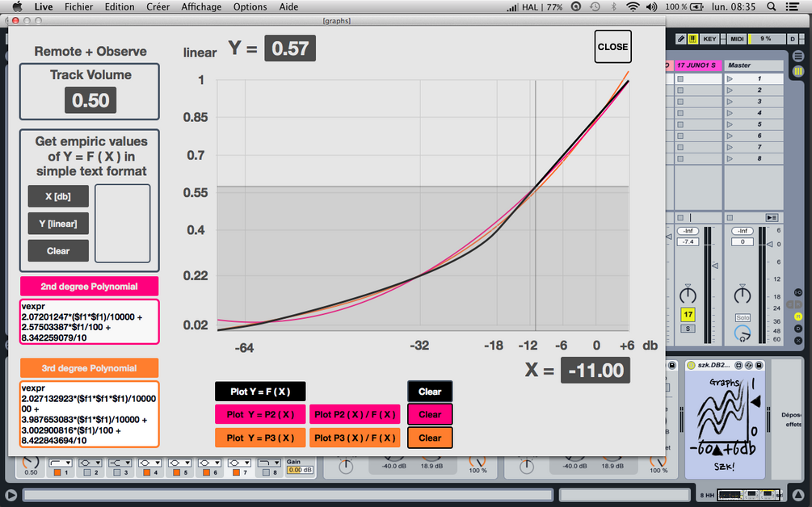Open filter type dropdown for EQ band 2
Screen dimensions: 812x507
tap(90, 463)
